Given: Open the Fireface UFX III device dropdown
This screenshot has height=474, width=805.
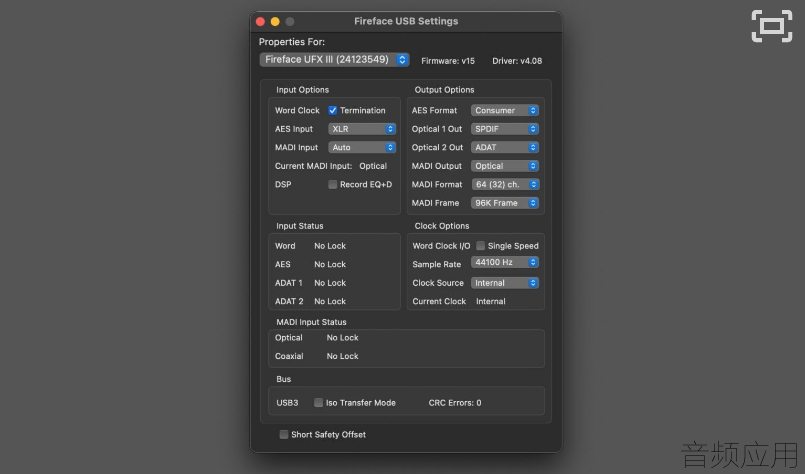Looking at the screenshot, I should point(334,60).
